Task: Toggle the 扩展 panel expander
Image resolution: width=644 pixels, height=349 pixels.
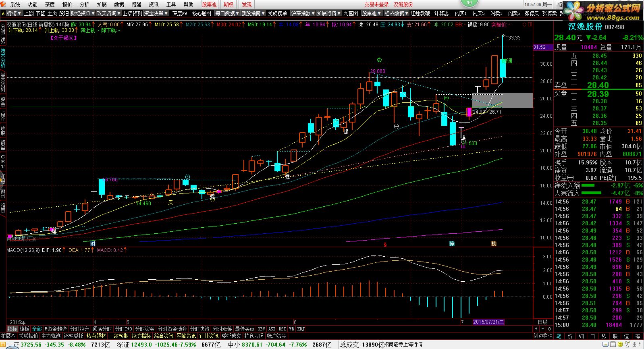Action: click(8, 336)
